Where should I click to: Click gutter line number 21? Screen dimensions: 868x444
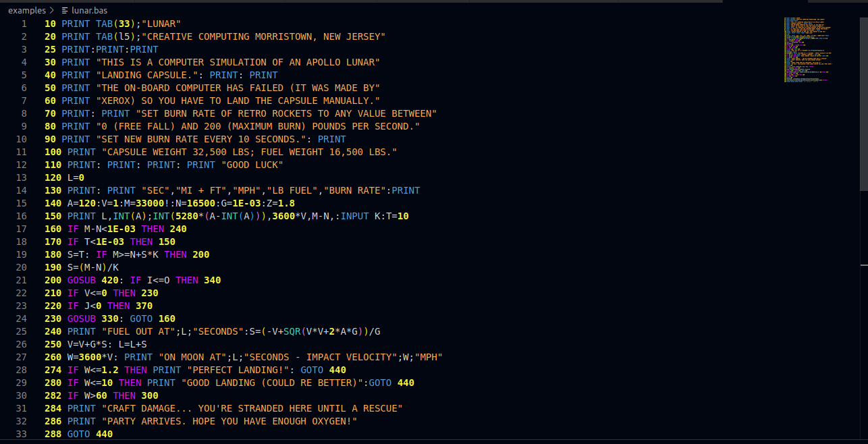pyautogui.click(x=21, y=280)
